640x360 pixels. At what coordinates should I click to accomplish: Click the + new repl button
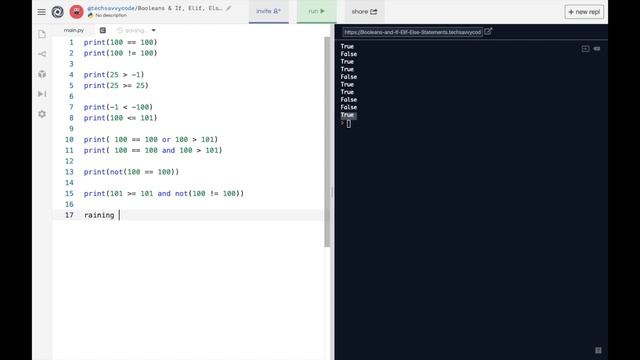(x=584, y=12)
